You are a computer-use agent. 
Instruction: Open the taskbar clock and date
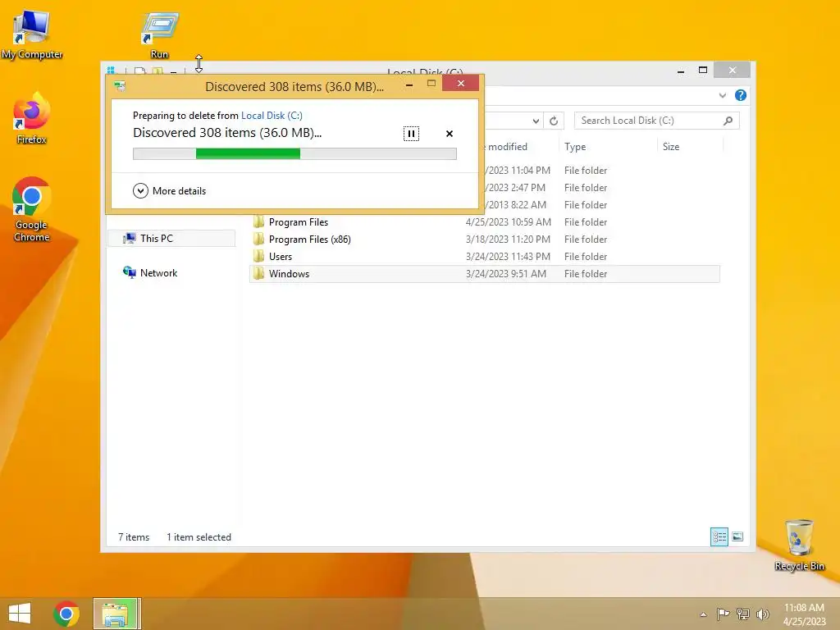click(x=804, y=614)
